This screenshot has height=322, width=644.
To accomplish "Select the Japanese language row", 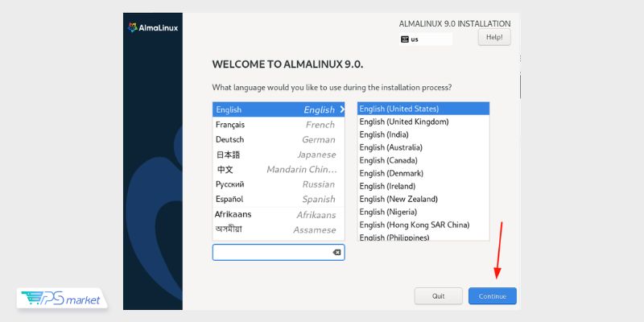I will (x=279, y=155).
